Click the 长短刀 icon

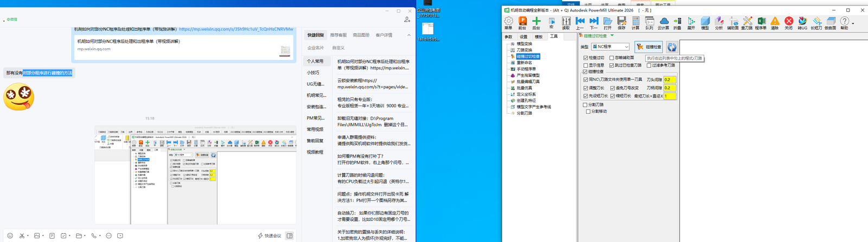click(816, 22)
